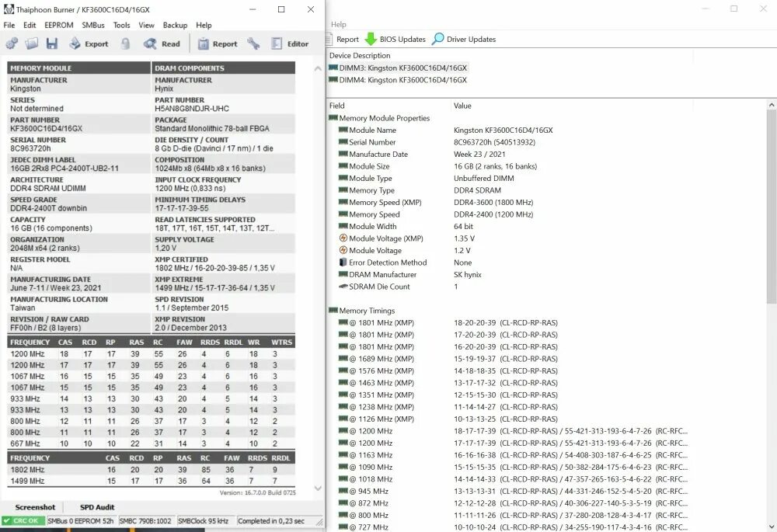Open the Help menu in the right window
The image size is (777, 532).
pyautogui.click(x=339, y=24)
